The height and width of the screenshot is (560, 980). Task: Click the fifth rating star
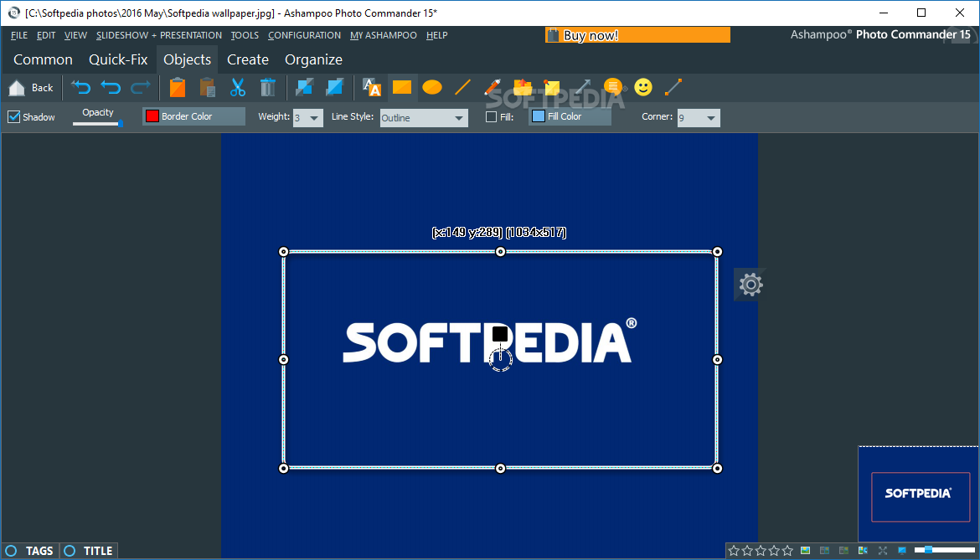[787, 551]
